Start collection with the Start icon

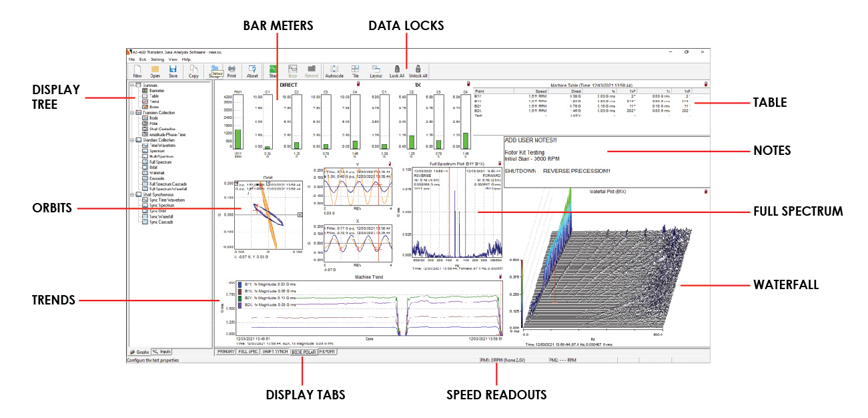pos(273,71)
